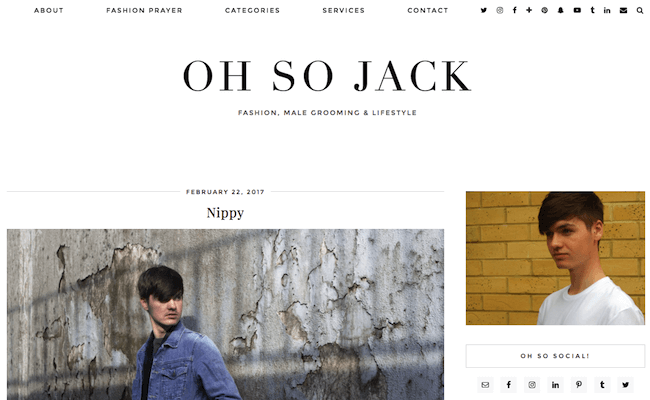Open the Services menu item
The image size is (650, 400).
(344, 10)
